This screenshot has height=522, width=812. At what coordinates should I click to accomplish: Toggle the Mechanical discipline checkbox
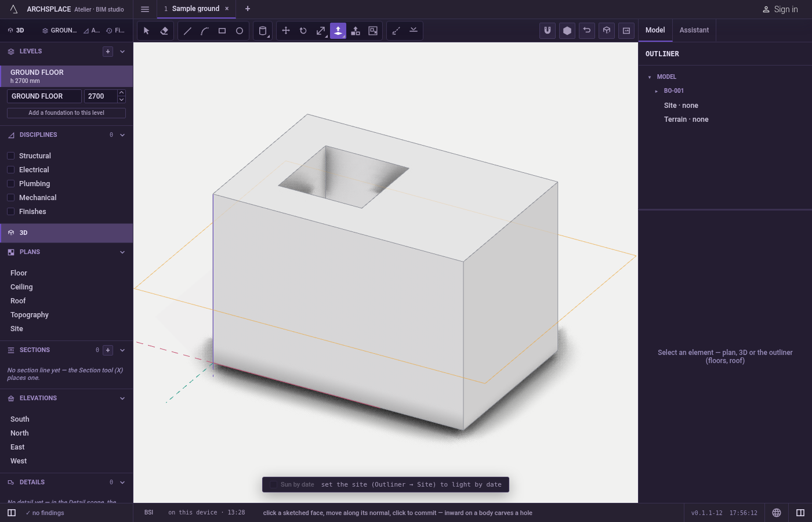pos(10,198)
